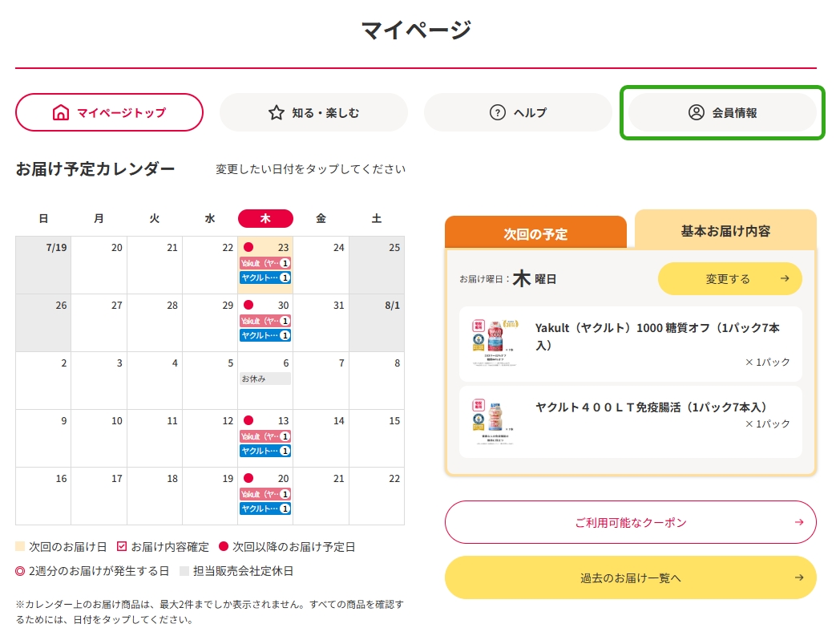The height and width of the screenshot is (628, 840).
Task: Open the ご利用可能なクーポン link
Action: coord(630,522)
